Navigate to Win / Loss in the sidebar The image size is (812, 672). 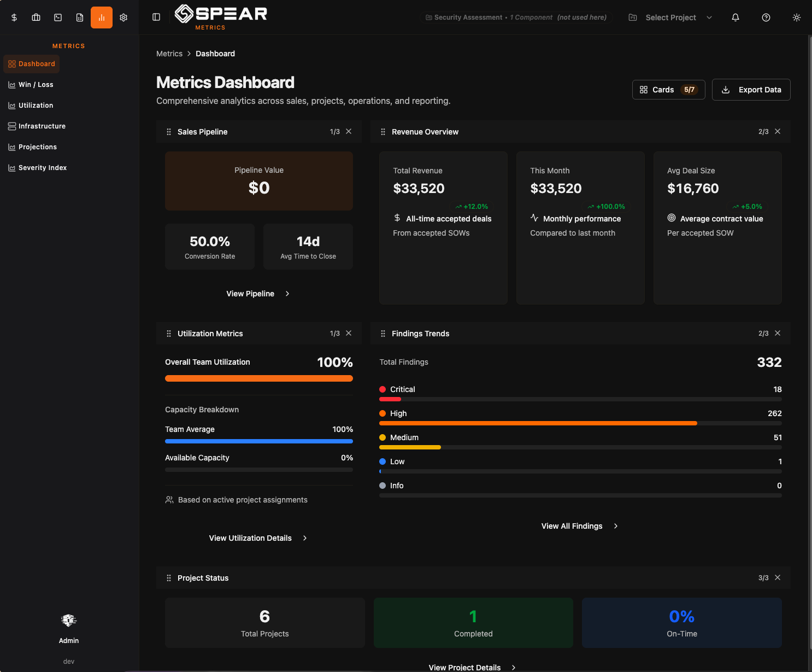[x=36, y=84]
